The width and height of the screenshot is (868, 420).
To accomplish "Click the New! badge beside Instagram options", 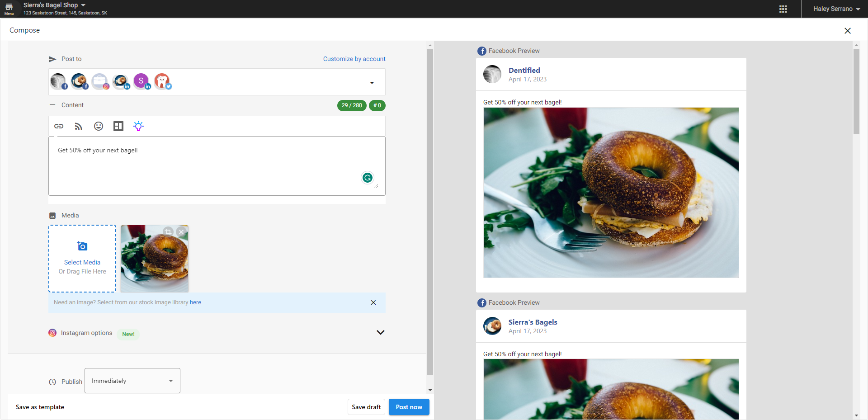I will 128,334.
